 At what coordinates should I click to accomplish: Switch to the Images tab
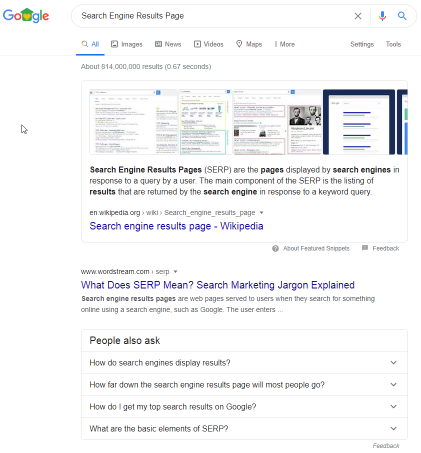click(x=127, y=44)
